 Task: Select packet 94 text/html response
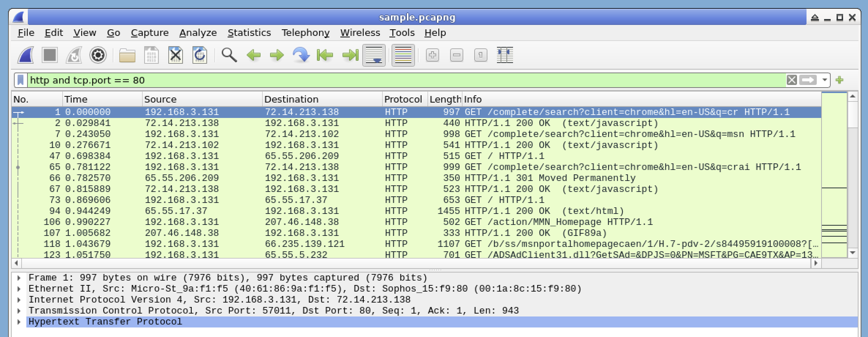[416, 211]
